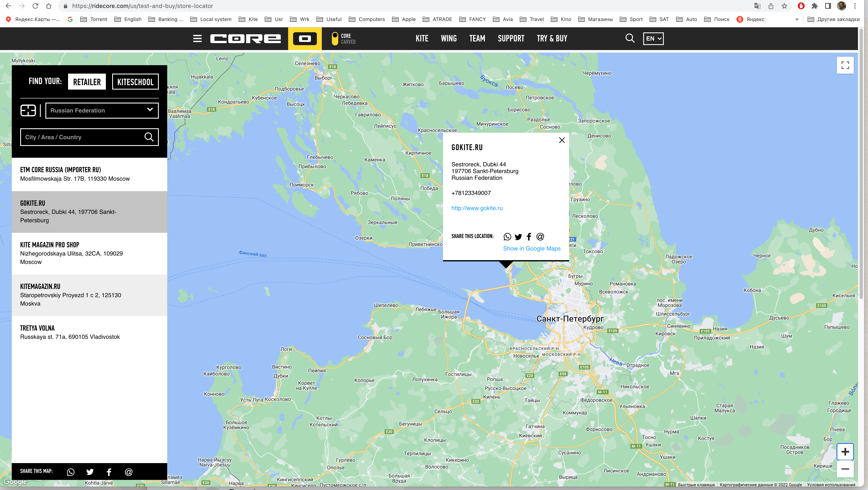Select the RETAILER filter
The image size is (868, 490).
87,81
